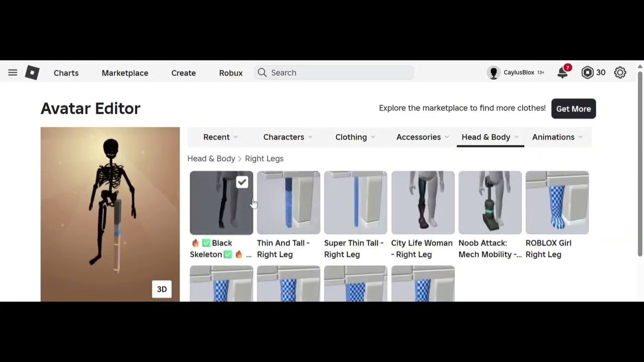Go to the Roblox home logo
This screenshot has width=644, height=362.
click(x=32, y=73)
